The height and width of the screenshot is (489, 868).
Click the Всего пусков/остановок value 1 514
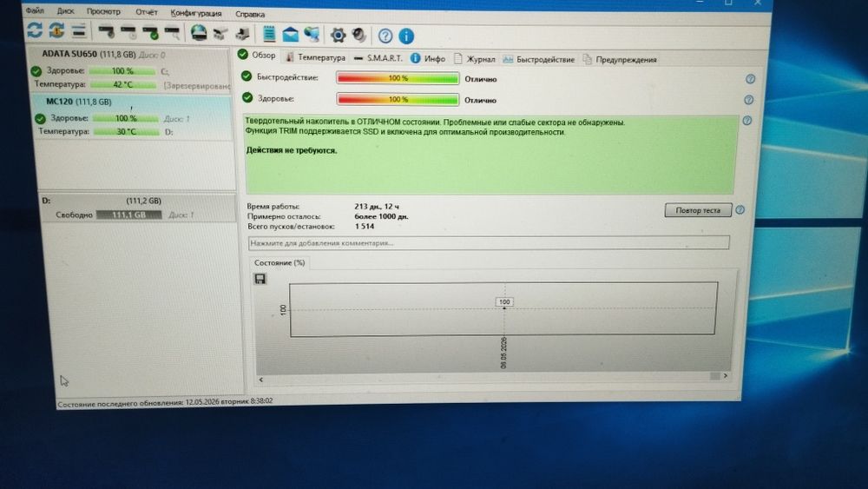click(365, 227)
